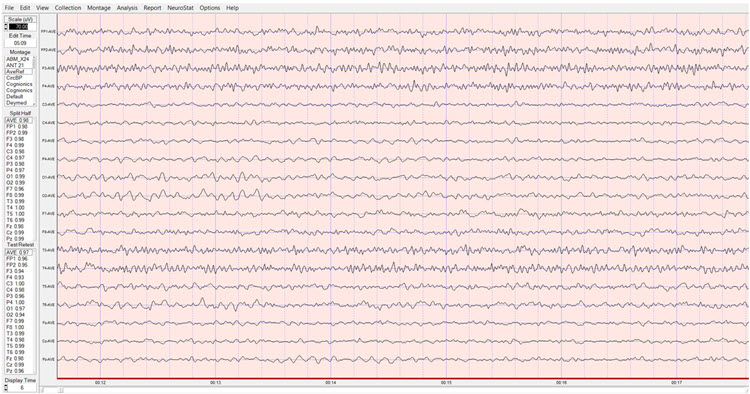Screen dimensions: 750x394
Task: Open the NeuroStat menu
Action: pos(180,8)
